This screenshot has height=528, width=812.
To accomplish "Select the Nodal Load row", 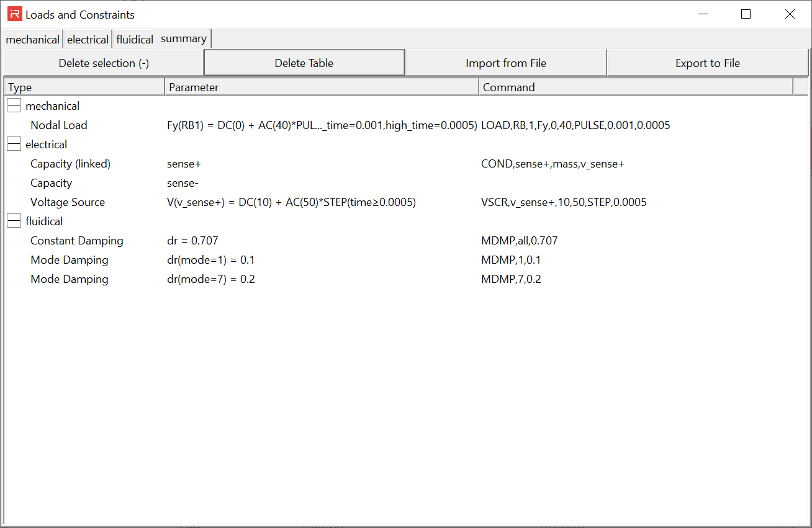I will click(x=59, y=125).
